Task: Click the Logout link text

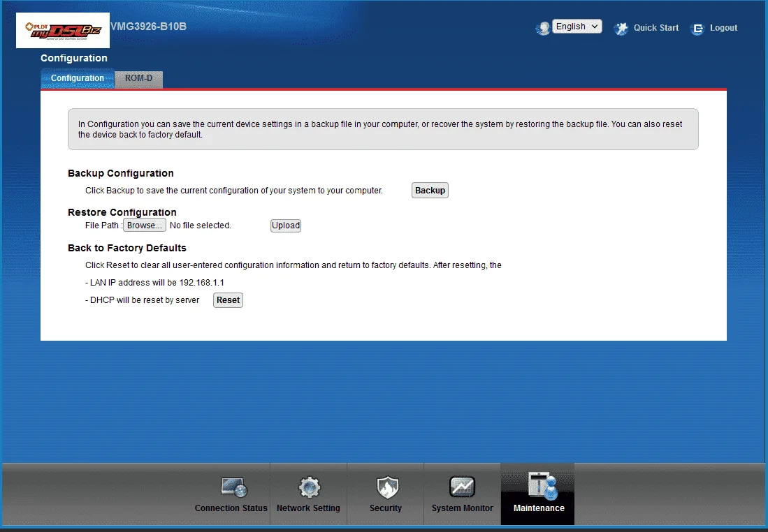Action: tap(723, 28)
